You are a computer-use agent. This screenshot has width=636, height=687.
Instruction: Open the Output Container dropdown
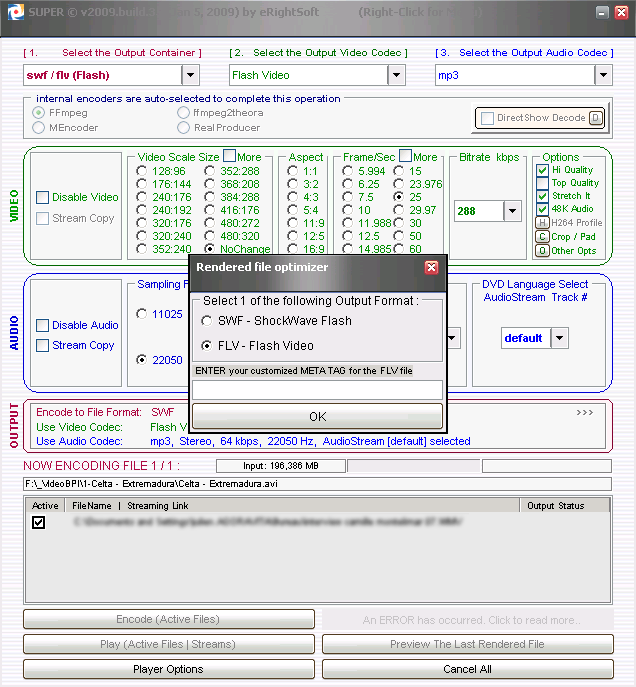point(191,75)
